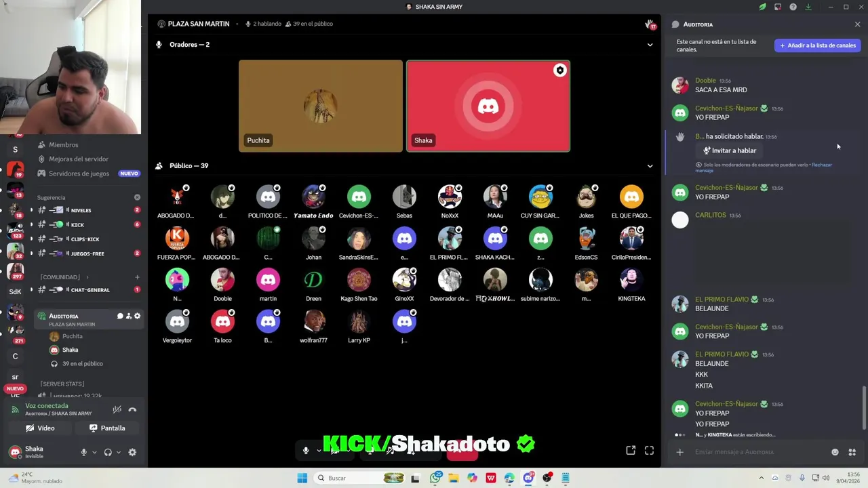Open Servidores de juegos item
868x488 pixels.
[x=79, y=174]
